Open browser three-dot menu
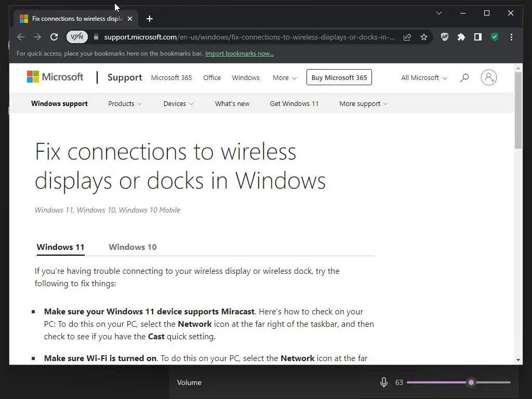532x399 pixels. [x=511, y=37]
